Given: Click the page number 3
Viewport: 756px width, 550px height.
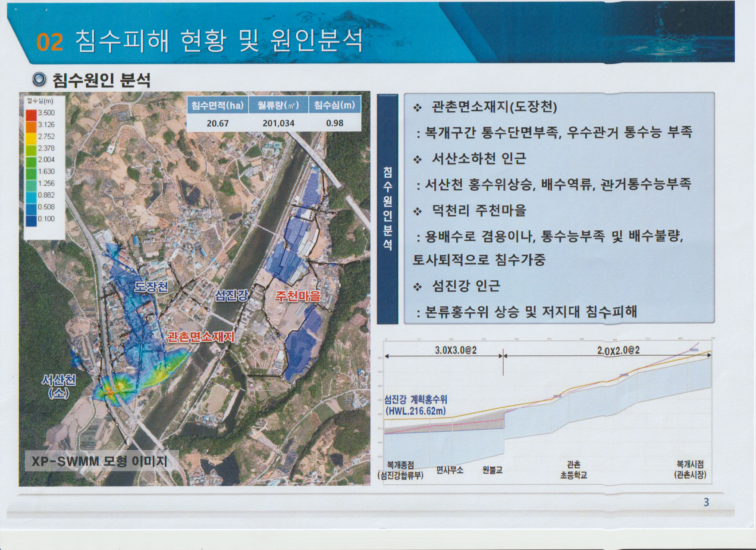Looking at the screenshot, I should 706,502.
